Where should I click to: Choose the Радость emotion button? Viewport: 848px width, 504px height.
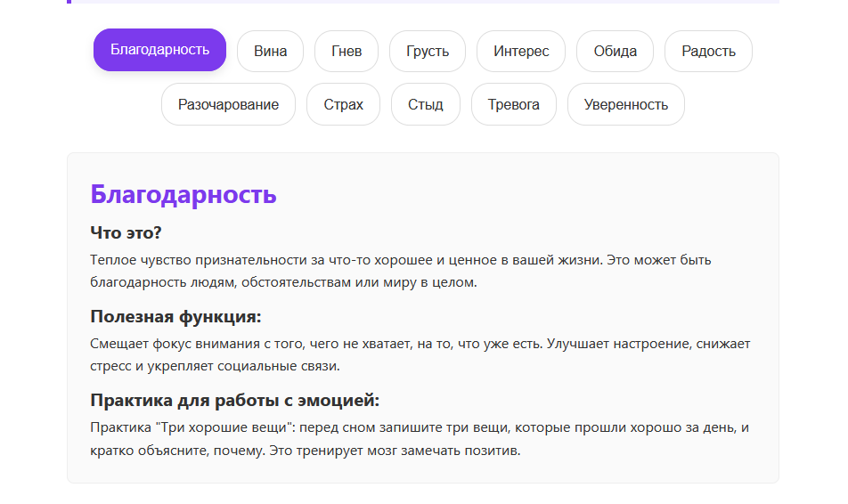[x=708, y=51]
